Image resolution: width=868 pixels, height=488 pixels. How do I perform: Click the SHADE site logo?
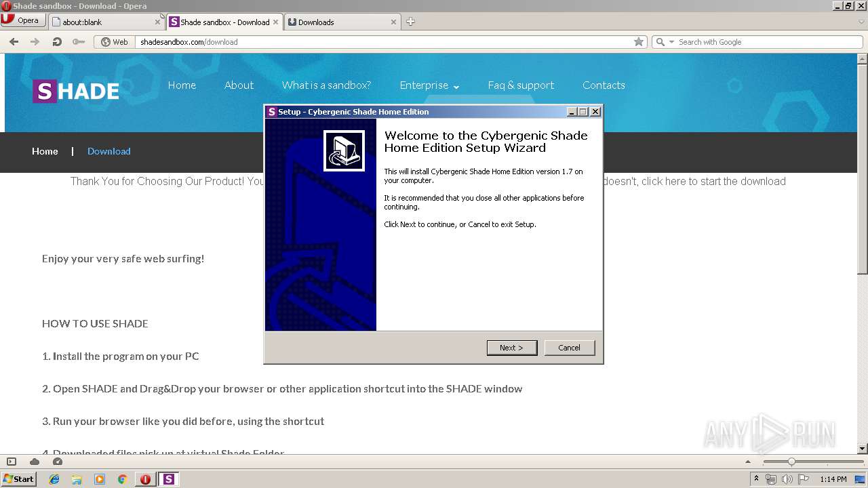pyautogui.click(x=76, y=91)
